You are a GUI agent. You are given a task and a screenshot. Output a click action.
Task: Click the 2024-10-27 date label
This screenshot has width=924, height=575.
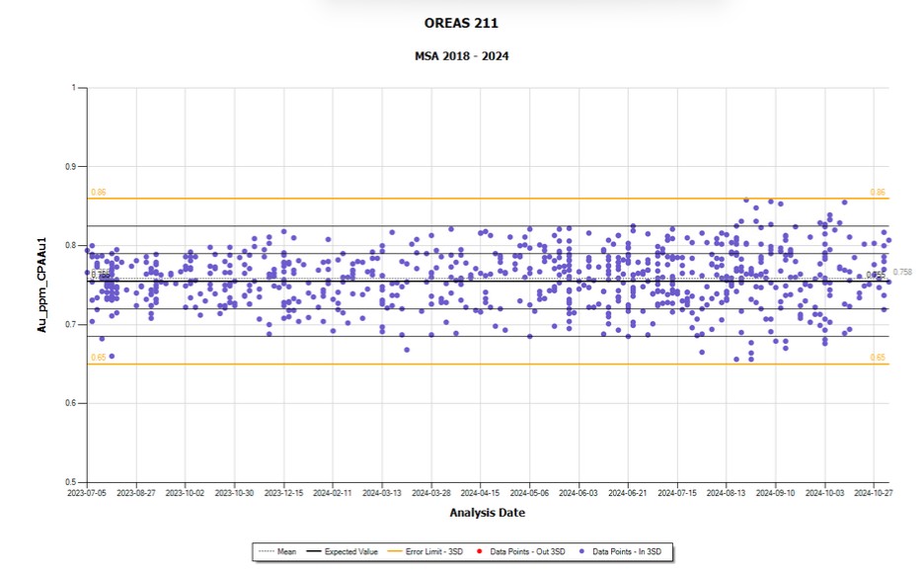[x=874, y=493]
